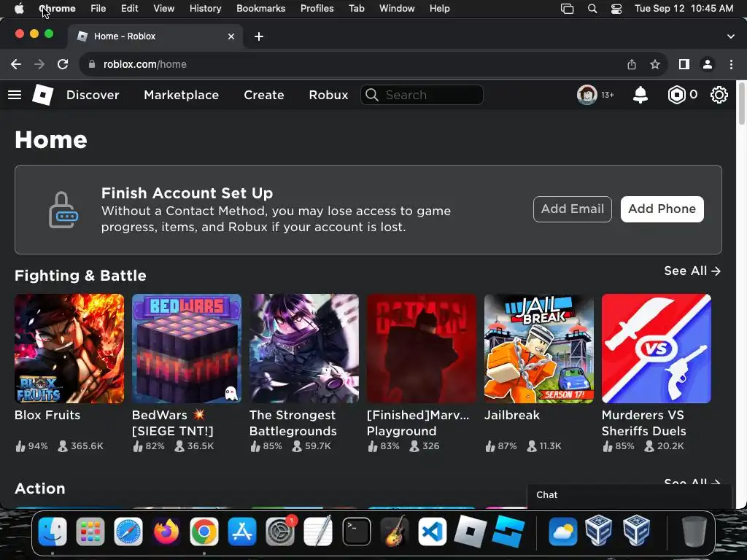Click the Add Email button

click(x=572, y=209)
